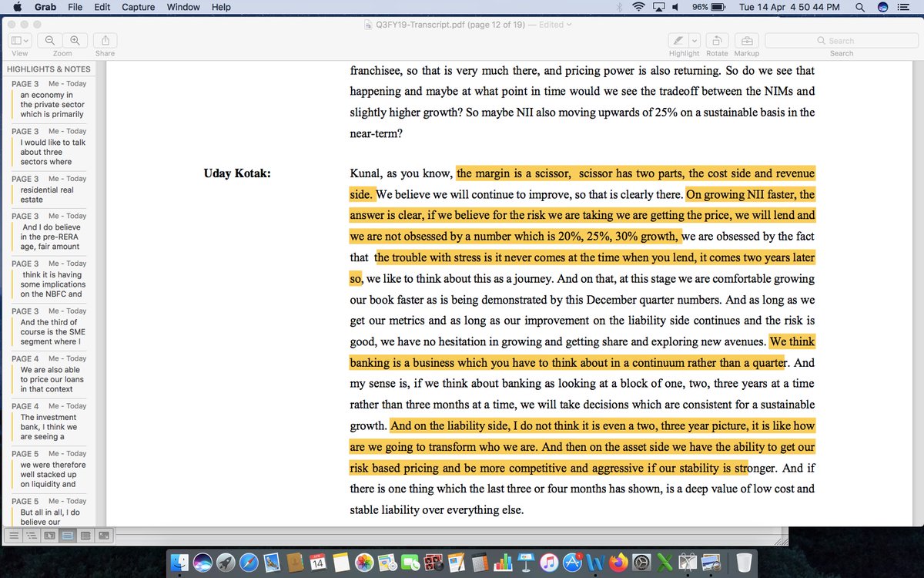
Task: Open Trash in the Dock
Action: point(743,563)
